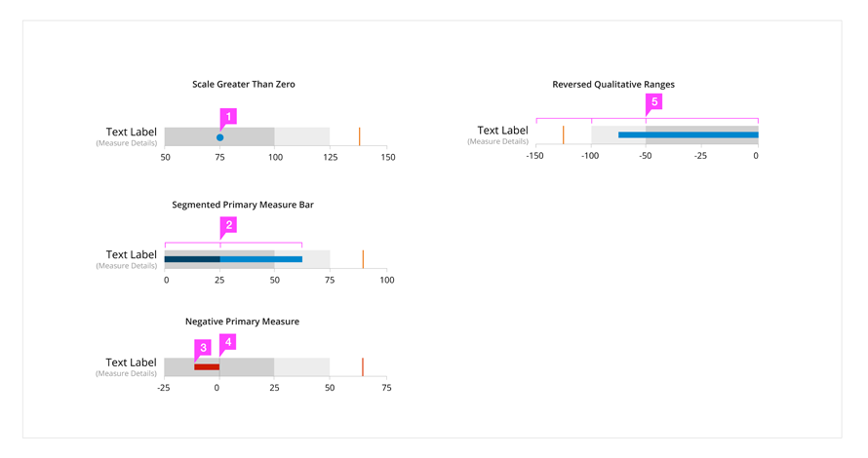This screenshot has width=868, height=458.
Task: Click the pink callout marker 5
Action: point(653,101)
